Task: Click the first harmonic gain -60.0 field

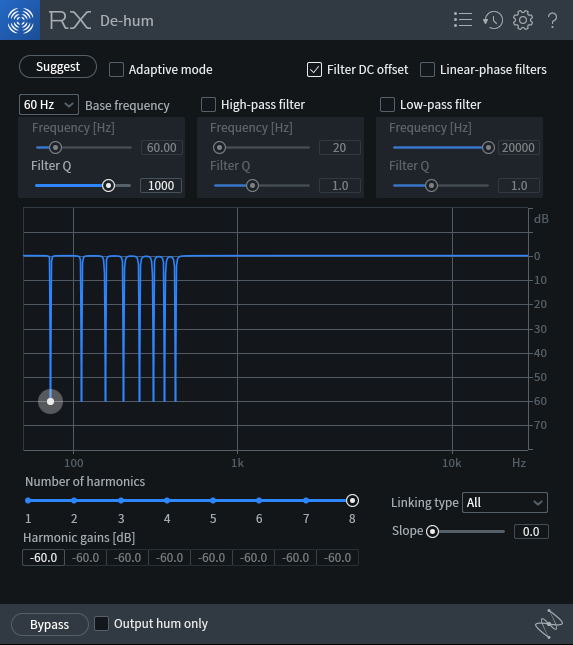Action: coord(43,558)
